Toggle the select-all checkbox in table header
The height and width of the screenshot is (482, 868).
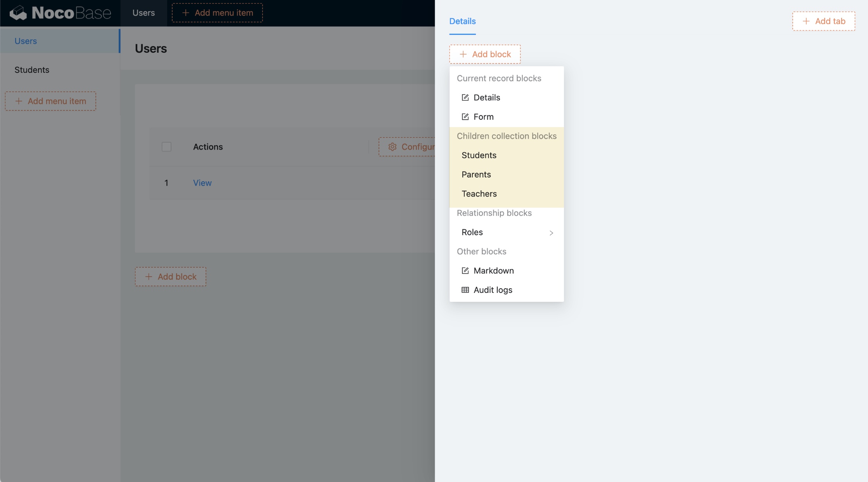click(x=166, y=147)
